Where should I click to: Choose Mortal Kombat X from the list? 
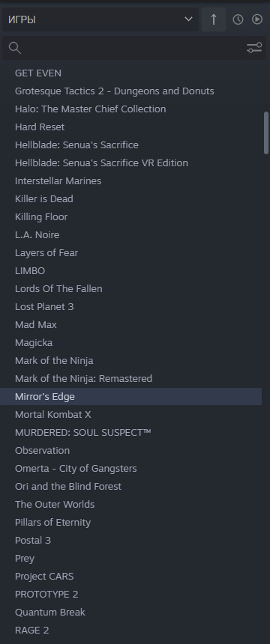tap(131, 414)
